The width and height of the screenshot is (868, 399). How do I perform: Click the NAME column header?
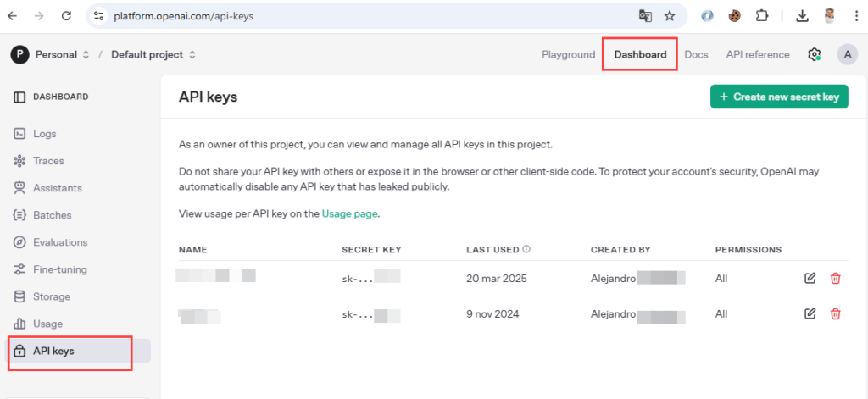(192, 250)
